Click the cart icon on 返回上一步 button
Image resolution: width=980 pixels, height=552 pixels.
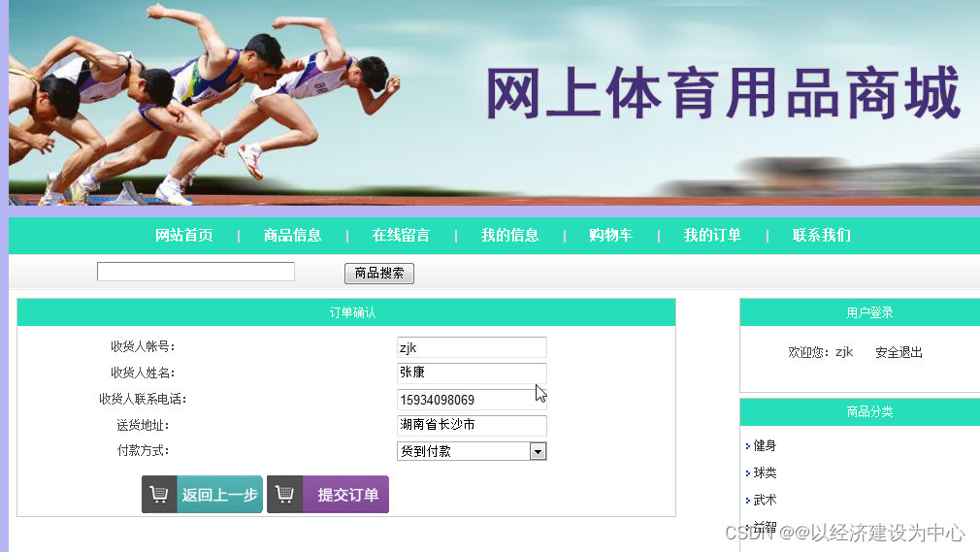159,495
